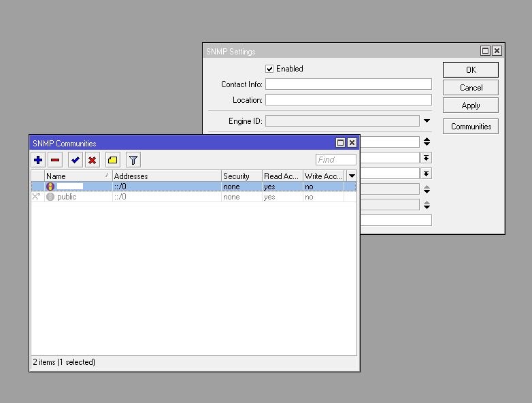Sort by Name column header
Screen dimensions: 532x403
click(x=78, y=176)
